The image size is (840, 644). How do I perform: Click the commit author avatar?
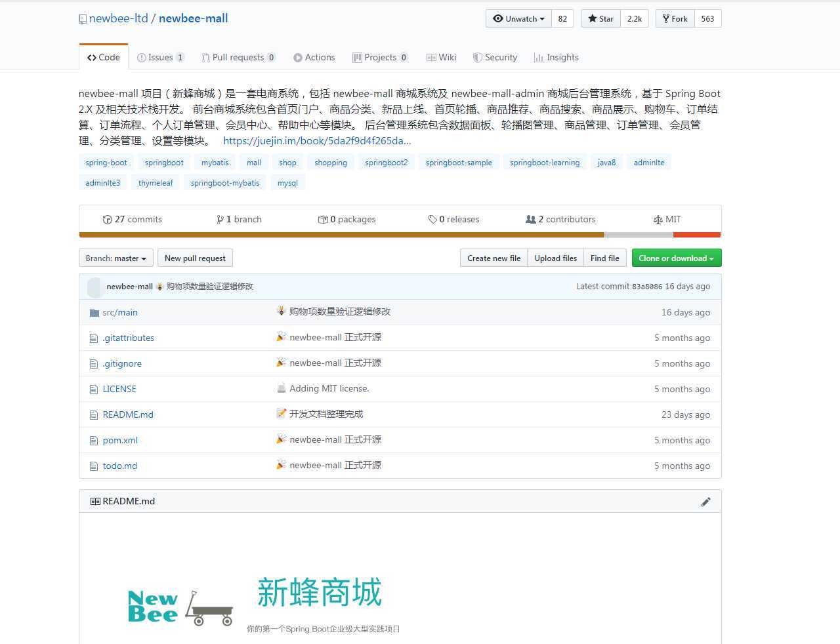click(x=94, y=287)
